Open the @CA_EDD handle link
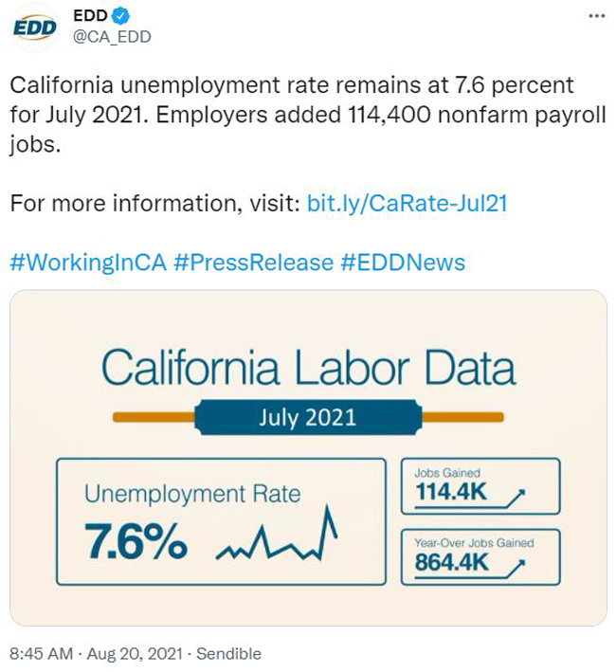The width and height of the screenshot is (616, 672). (112, 37)
